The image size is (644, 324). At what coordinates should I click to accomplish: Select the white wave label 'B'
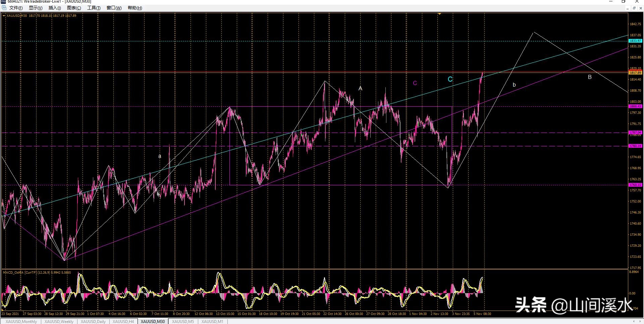pos(590,77)
